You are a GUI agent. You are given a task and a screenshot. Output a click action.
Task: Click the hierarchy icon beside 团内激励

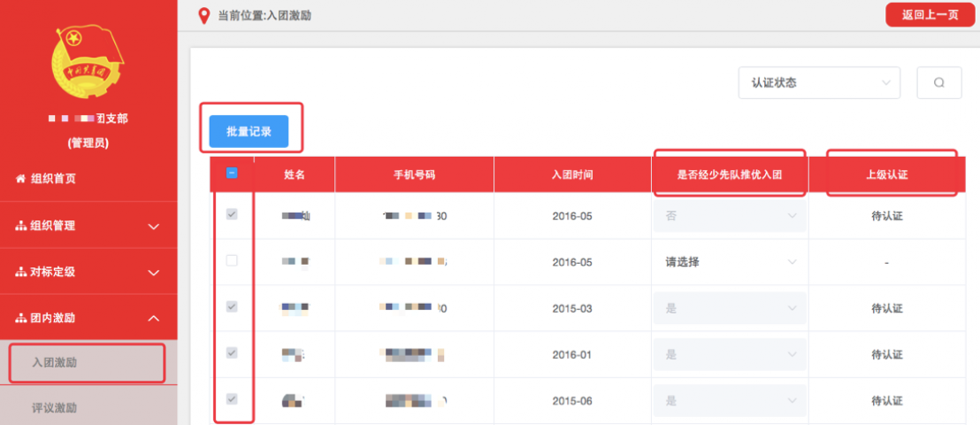(x=20, y=318)
